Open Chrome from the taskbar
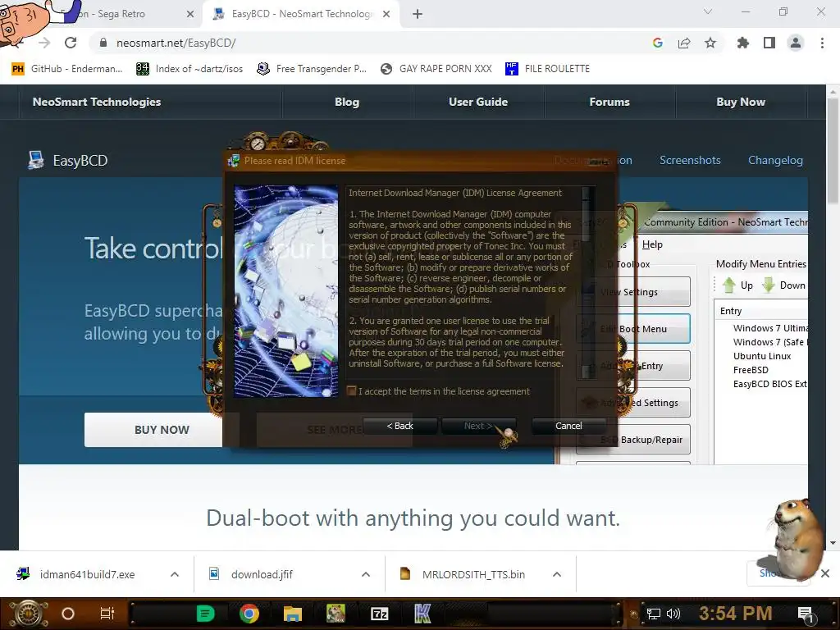The width and height of the screenshot is (840, 630). tap(249, 614)
